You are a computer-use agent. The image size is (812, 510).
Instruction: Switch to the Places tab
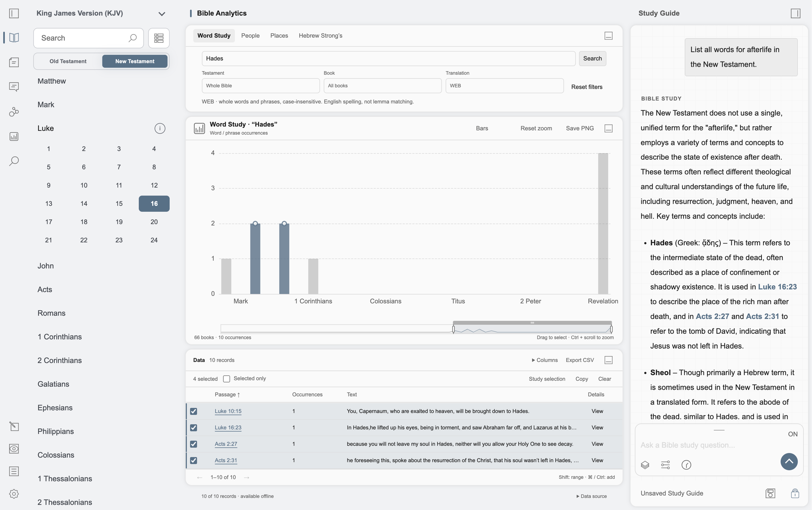(x=279, y=36)
